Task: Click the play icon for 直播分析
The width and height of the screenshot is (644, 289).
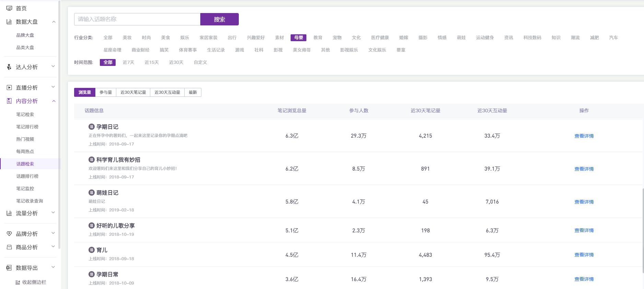Action: click(9, 88)
